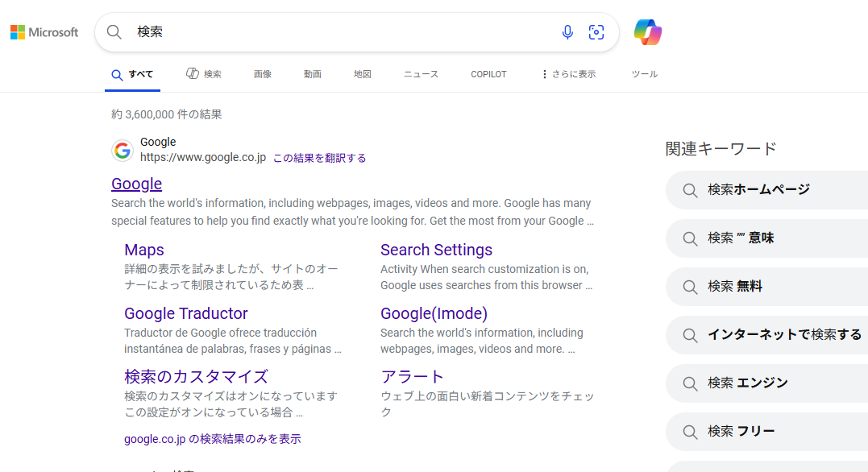Click magnifier icon beside 検索 フリー
Viewport: 868px width, 472px height.
690,432
